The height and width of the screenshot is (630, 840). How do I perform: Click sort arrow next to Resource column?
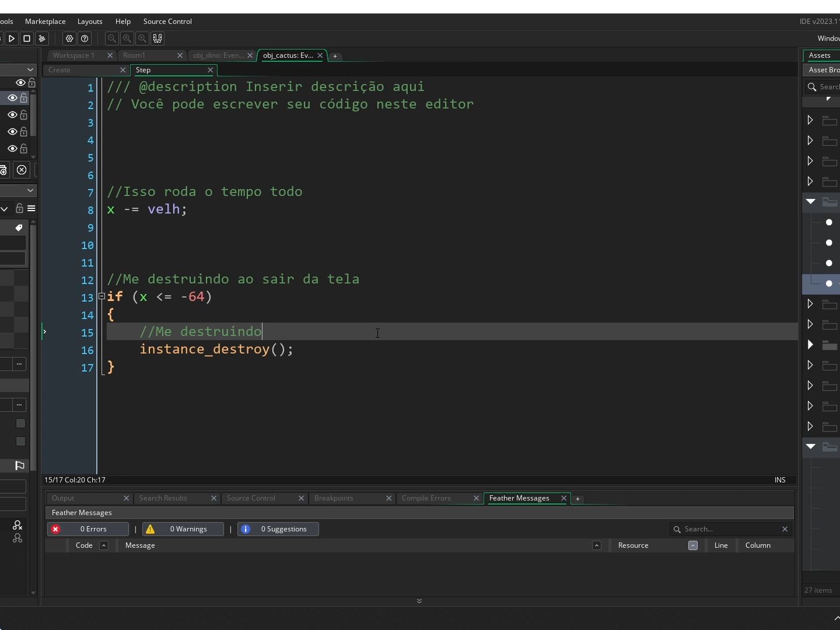click(x=693, y=545)
